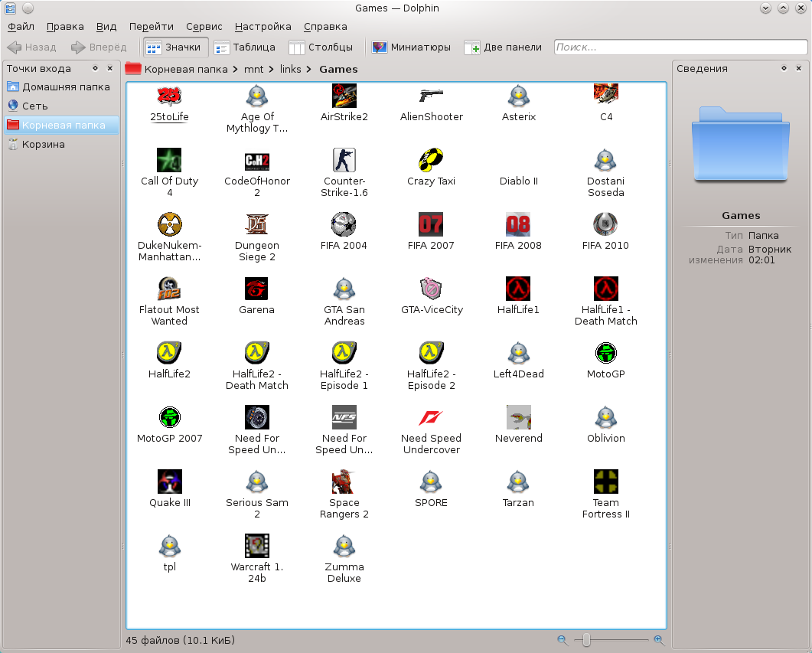Select Team Fortress II crosshair icon
This screenshot has width=812, height=653.
point(606,481)
